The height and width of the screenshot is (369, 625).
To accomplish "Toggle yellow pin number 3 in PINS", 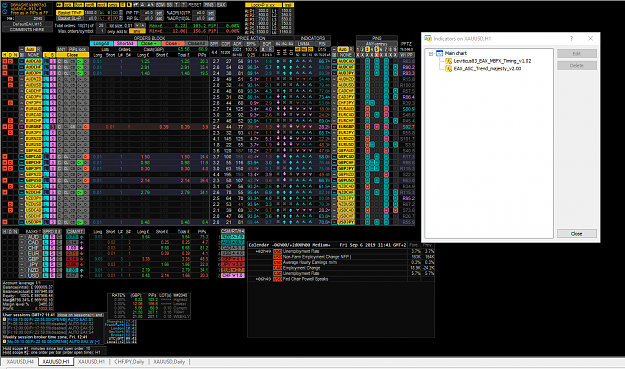I will pyautogui.click(x=367, y=49).
